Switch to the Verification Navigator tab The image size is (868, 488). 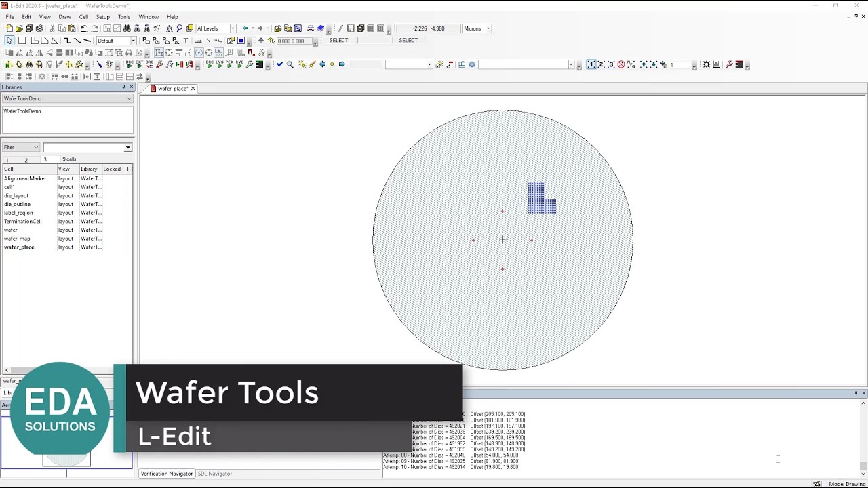coord(167,474)
